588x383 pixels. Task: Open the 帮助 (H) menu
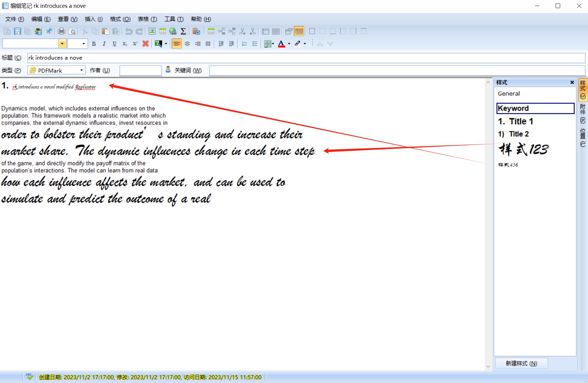(x=201, y=19)
